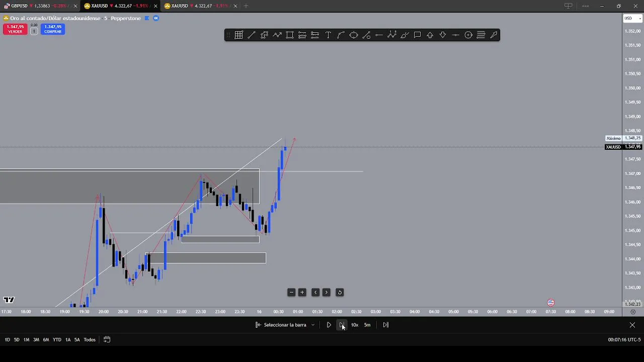Select the horizontal line tool

[379, 35]
